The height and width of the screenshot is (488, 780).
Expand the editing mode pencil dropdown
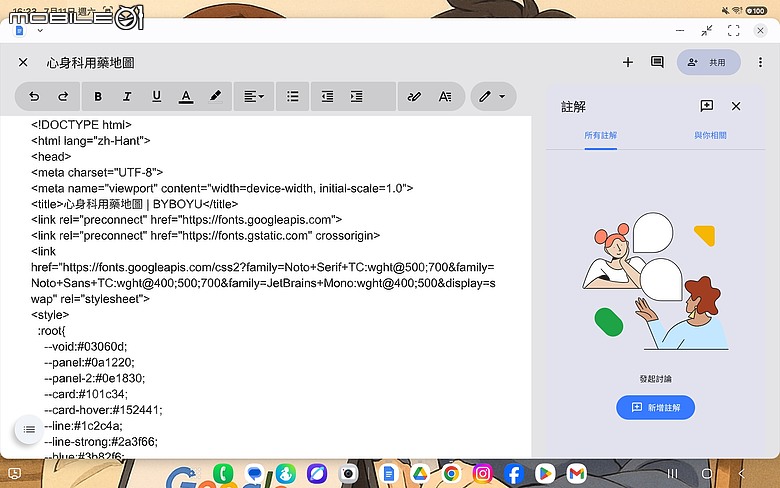492,97
